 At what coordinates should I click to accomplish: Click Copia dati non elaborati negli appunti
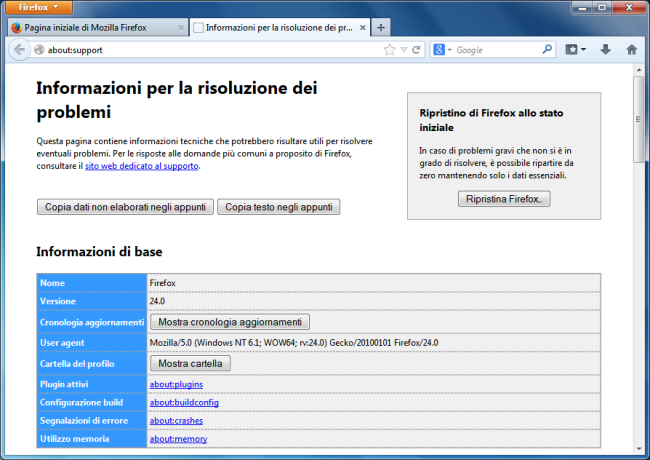pyautogui.click(x=125, y=207)
